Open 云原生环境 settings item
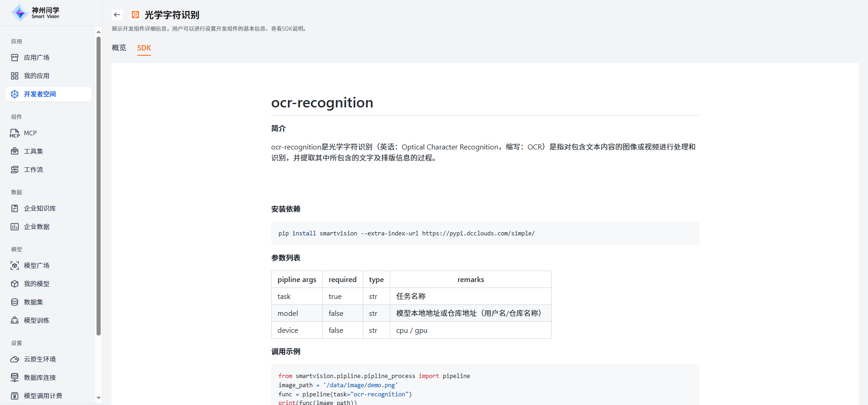 point(40,359)
